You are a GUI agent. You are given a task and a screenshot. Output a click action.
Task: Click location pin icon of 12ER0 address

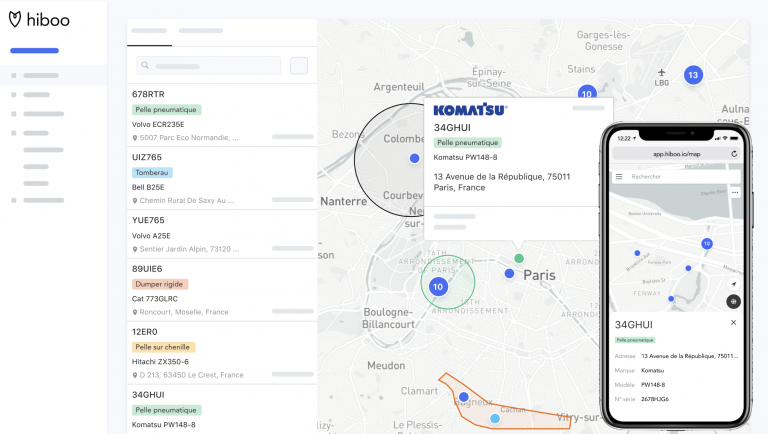[x=135, y=375]
